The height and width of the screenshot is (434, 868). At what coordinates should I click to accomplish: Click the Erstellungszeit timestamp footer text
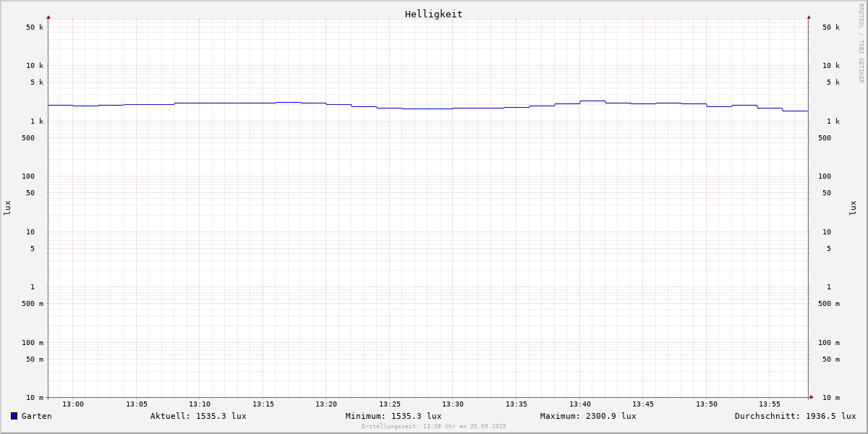(x=434, y=427)
